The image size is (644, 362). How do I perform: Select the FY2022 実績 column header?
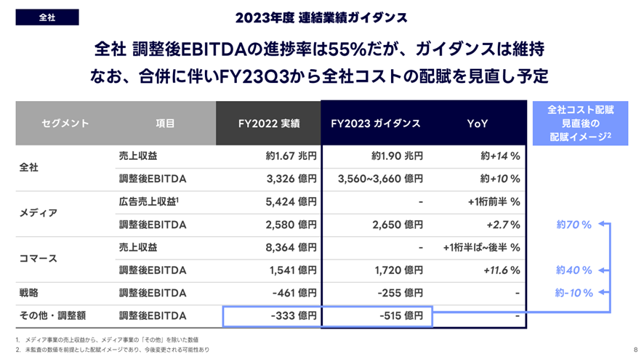point(268,124)
